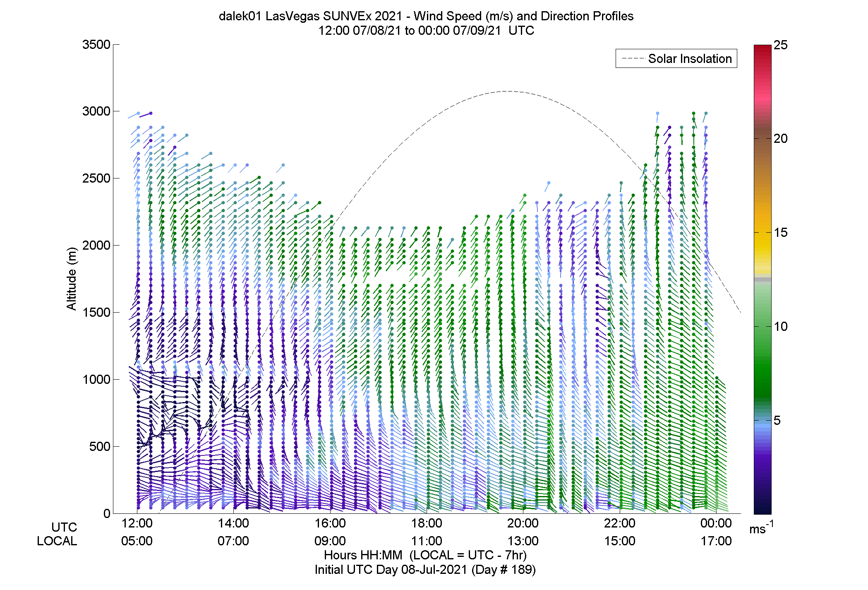
Task: Click the 15:00 local time label
Action: point(620,541)
